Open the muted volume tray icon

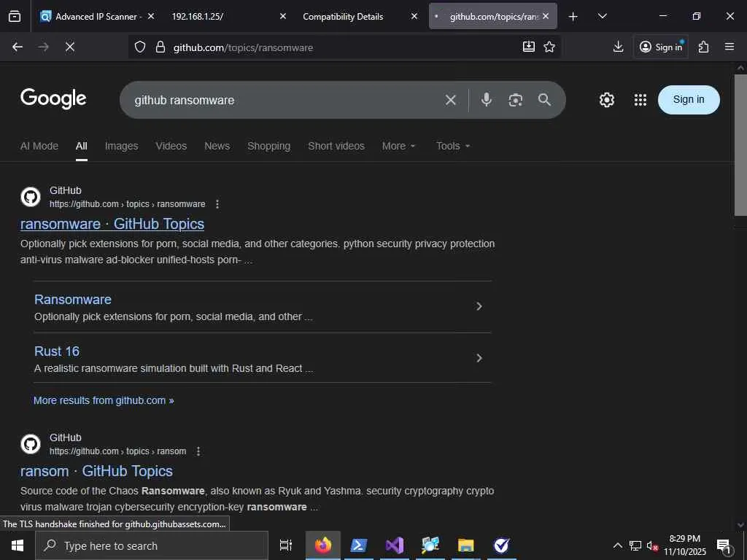pos(652,545)
